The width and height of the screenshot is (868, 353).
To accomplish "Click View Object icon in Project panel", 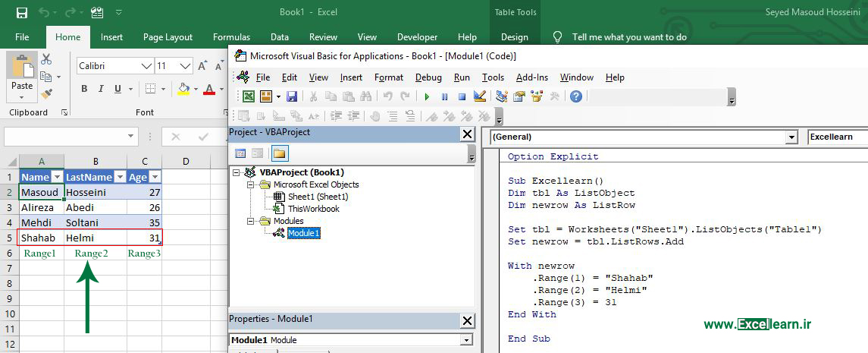I will [258, 153].
